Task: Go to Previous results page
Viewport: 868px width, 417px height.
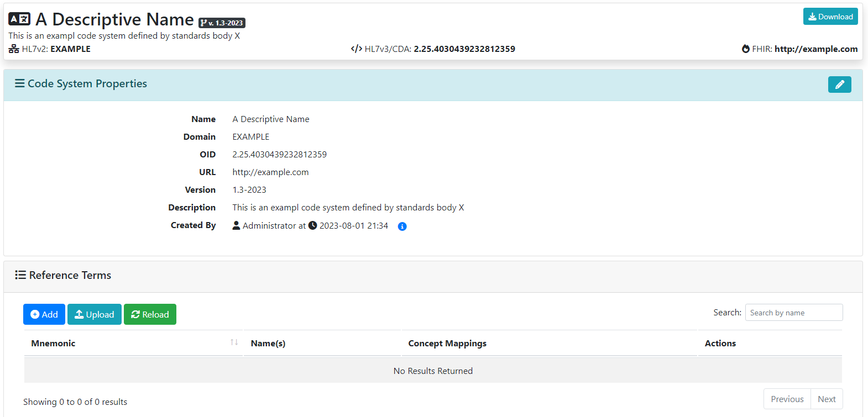Action: 787,399
